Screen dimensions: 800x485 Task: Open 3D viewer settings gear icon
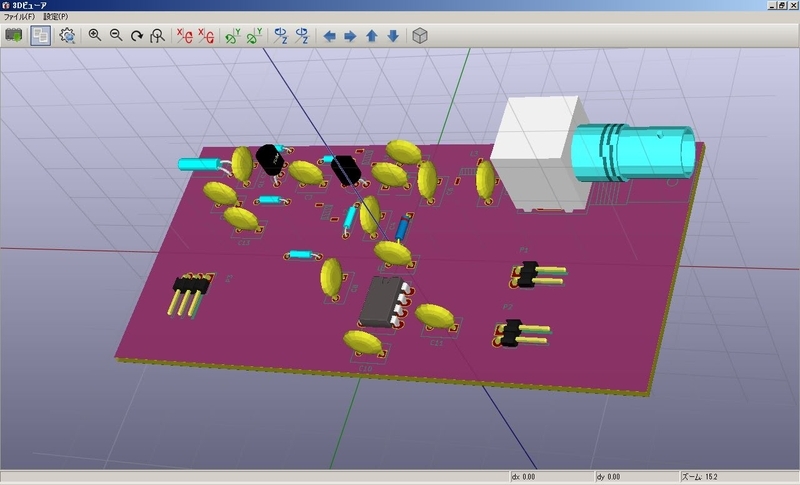pyautogui.click(x=67, y=36)
